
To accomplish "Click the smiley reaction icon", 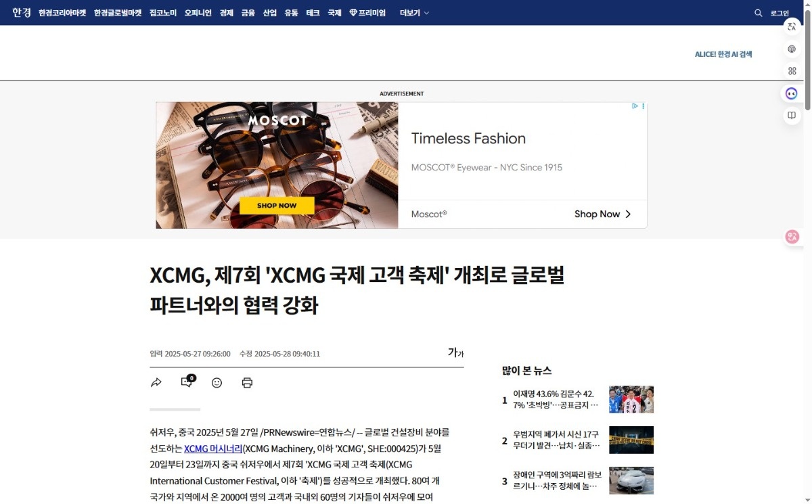I will pyautogui.click(x=217, y=383).
